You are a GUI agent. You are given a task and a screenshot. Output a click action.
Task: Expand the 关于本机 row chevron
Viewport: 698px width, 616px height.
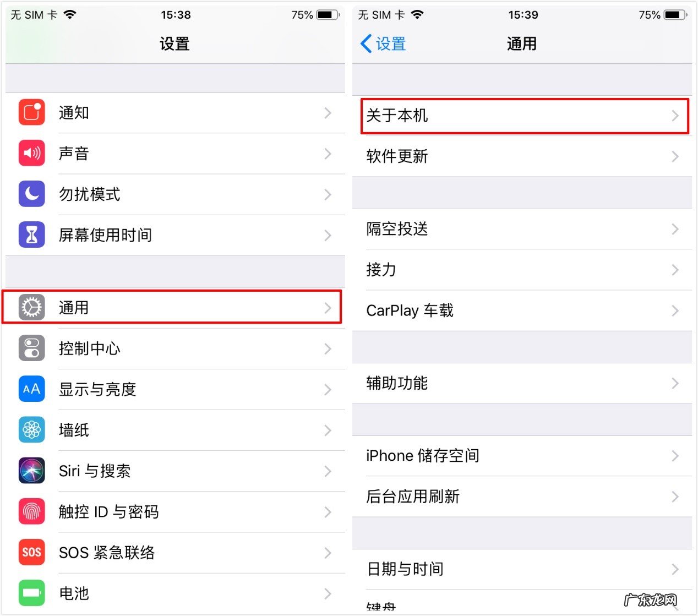coord(675,116)
